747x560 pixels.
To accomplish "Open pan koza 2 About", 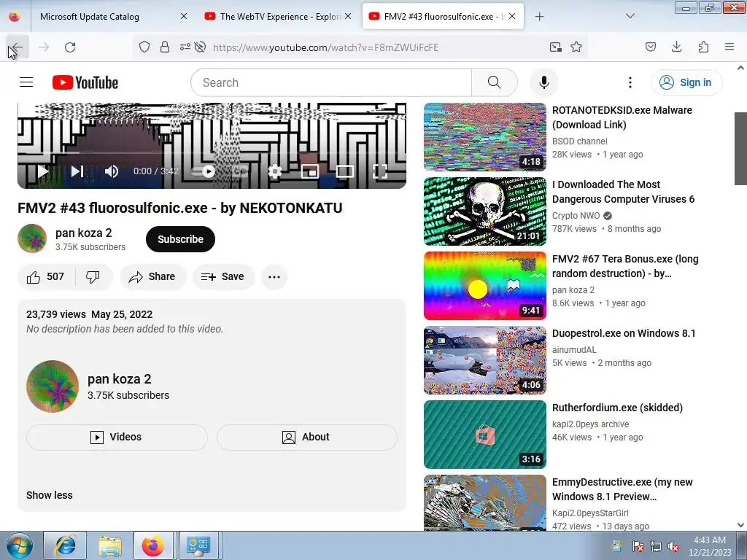I will (x=307, y=437).
